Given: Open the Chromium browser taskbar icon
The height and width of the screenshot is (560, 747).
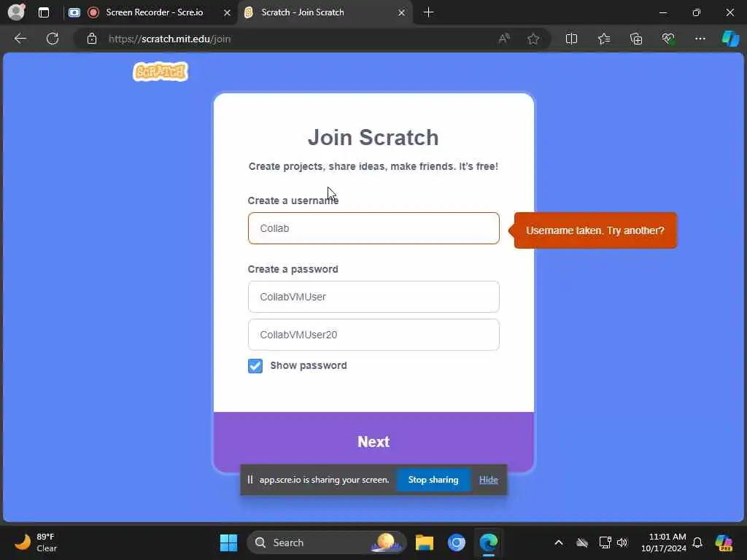Looking at the screenshot, I should (x=457, y=542).
